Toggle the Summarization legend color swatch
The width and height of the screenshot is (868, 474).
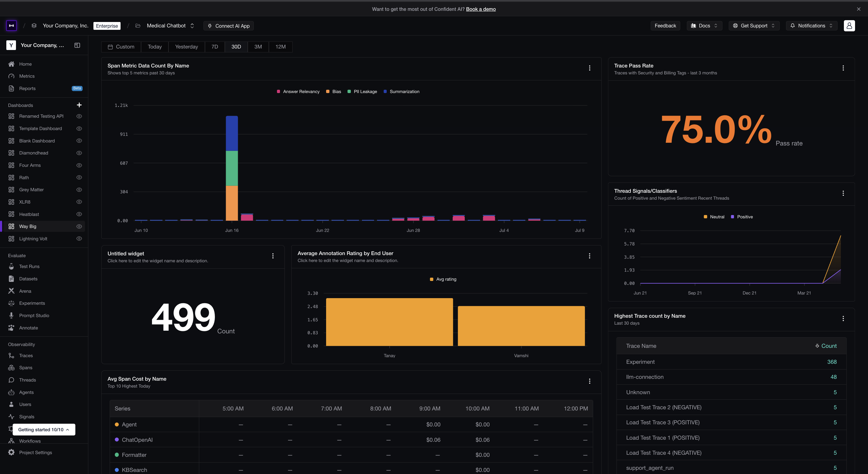pos(385,92)
